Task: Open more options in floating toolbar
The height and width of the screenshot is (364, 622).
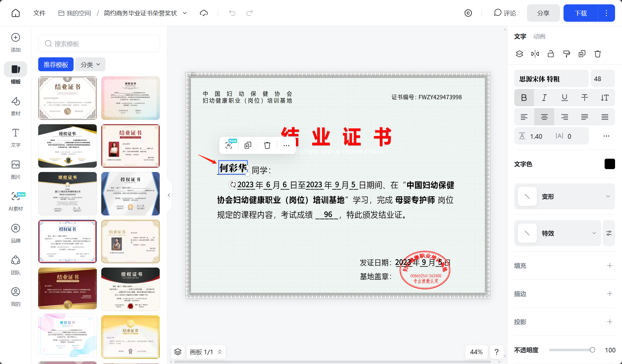Action: 286,145
